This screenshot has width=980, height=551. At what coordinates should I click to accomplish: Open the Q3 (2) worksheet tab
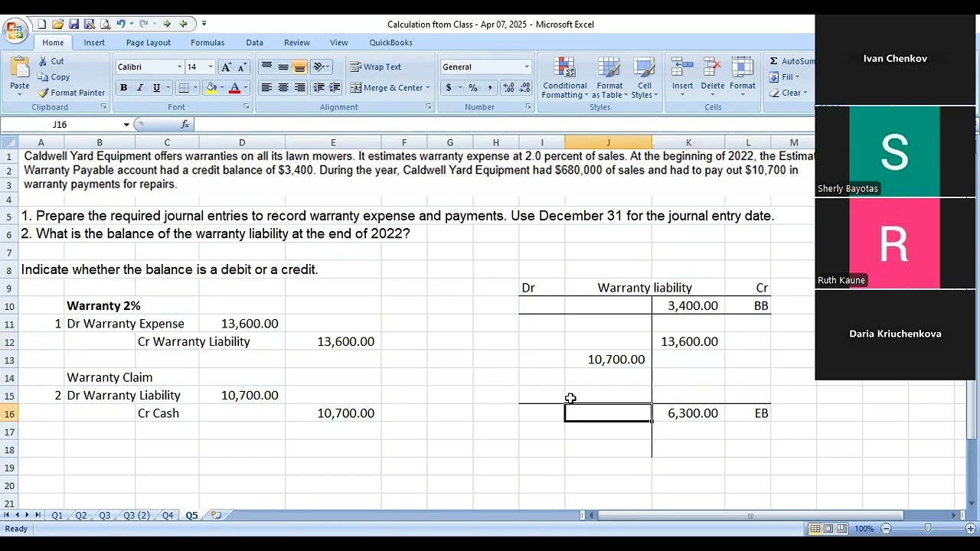click(x=136, y=516)
